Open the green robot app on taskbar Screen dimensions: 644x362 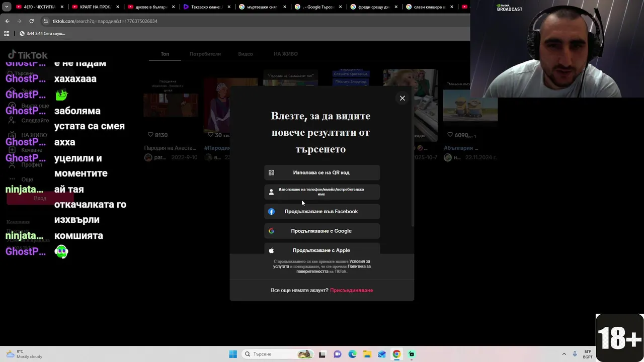[412, 354]
